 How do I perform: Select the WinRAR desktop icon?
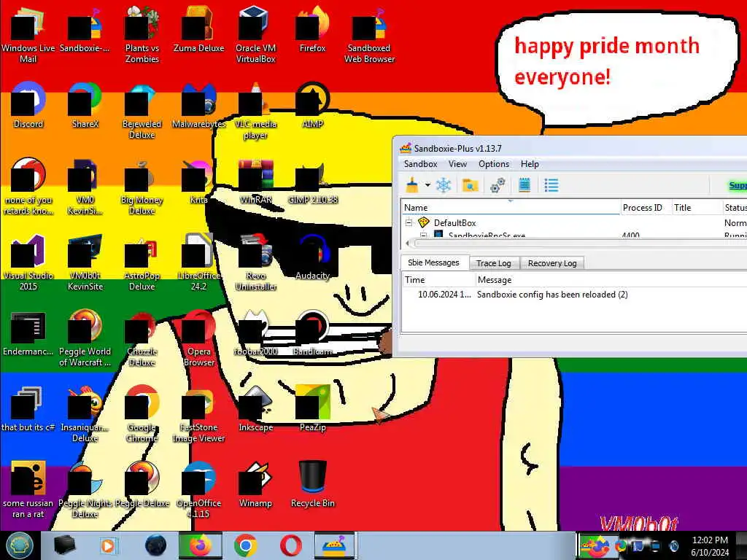[x=255, y=182]
